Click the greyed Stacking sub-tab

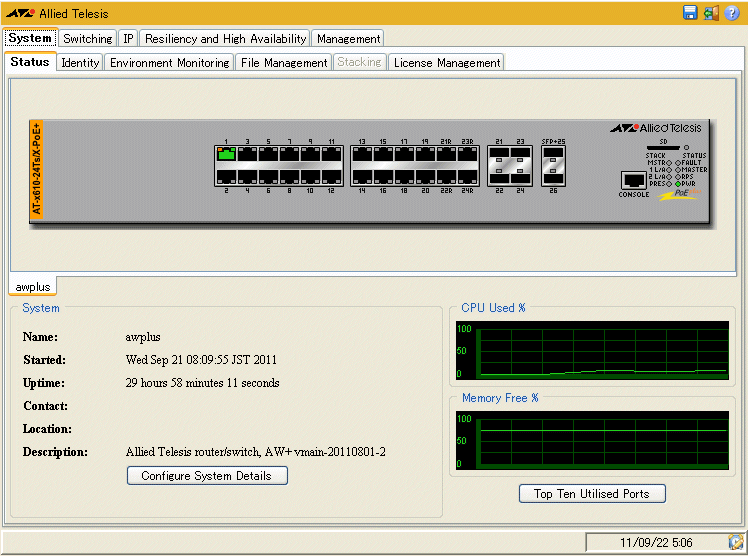coord(359,62)
